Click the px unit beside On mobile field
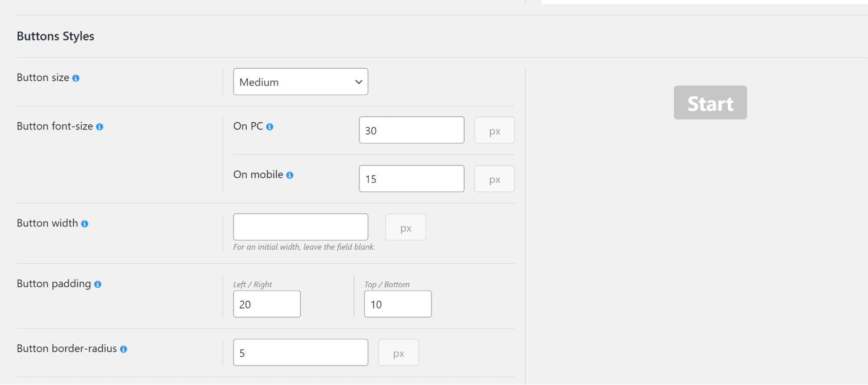The height and width of the screenshot is (385, 868). click(x=495, y=179)
